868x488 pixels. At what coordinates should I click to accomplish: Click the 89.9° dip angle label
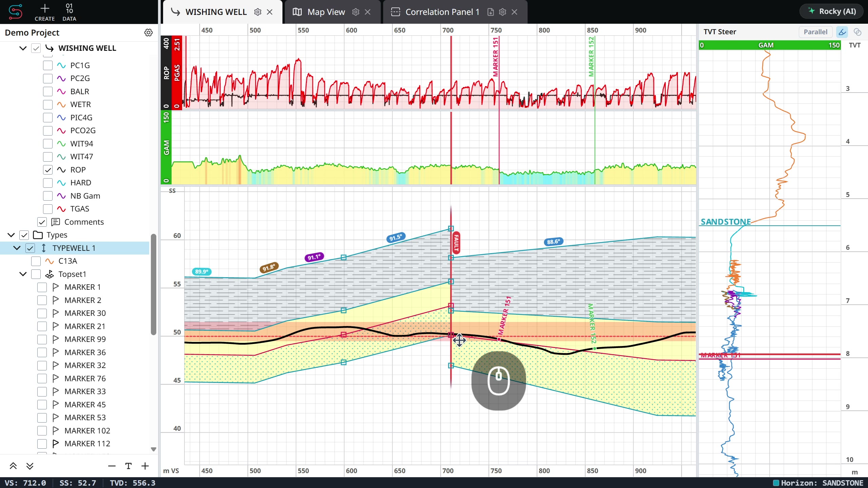[x=201, y=271]
